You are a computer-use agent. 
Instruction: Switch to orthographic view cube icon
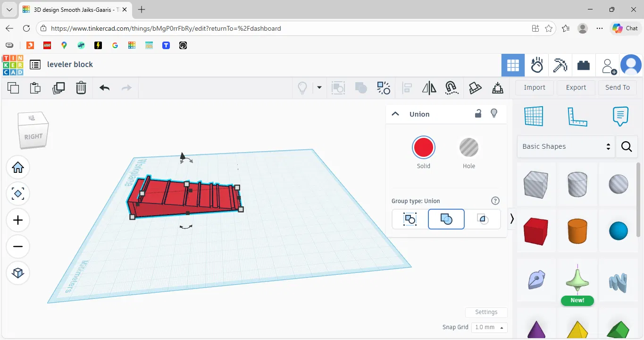(18, 273)
